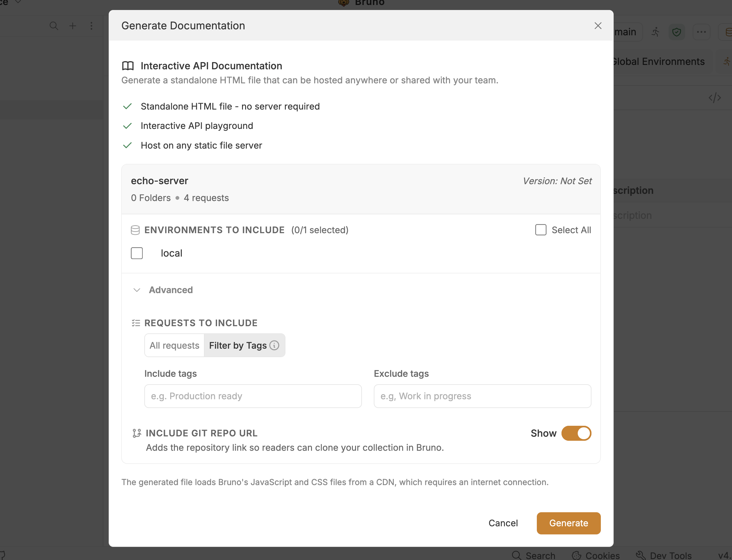Click the runner icon next to main
This screenshot has width=732, height=560.
pos(655,32)
